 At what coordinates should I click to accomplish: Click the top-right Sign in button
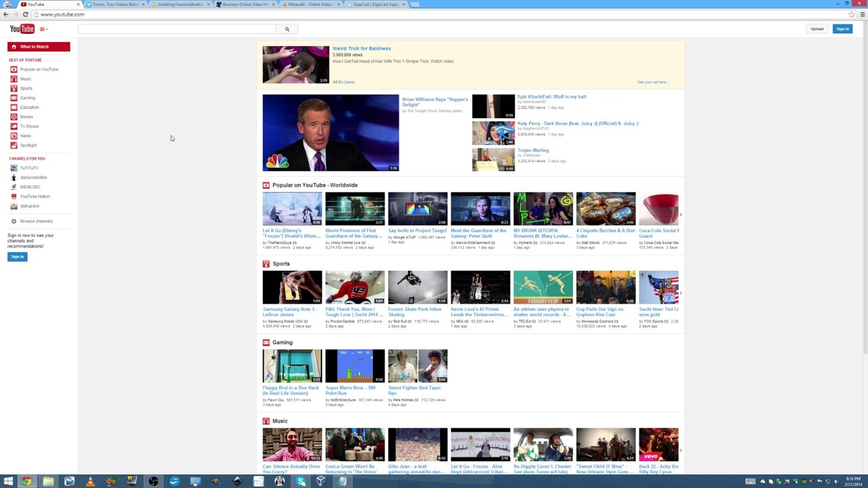pyautogui.click(x=842, y=28)
